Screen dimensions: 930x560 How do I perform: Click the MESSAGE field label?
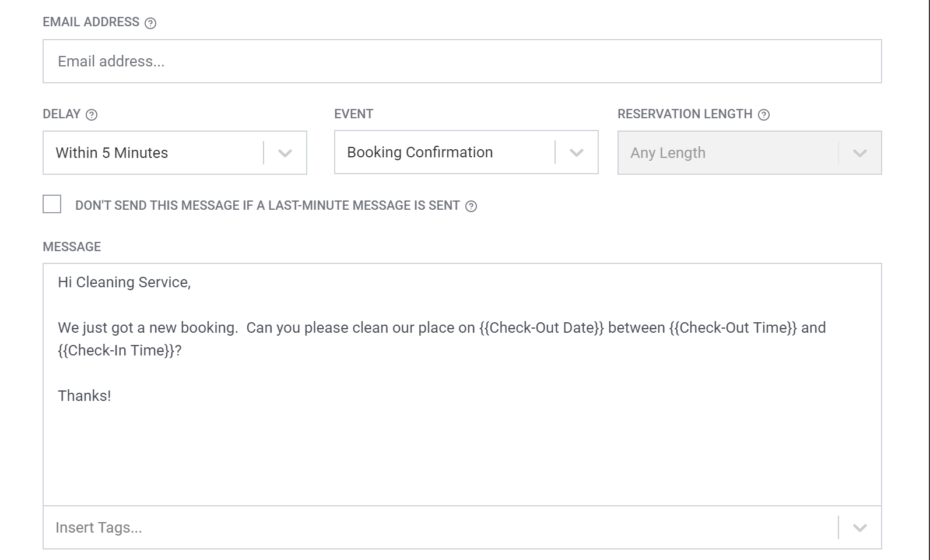72,246
